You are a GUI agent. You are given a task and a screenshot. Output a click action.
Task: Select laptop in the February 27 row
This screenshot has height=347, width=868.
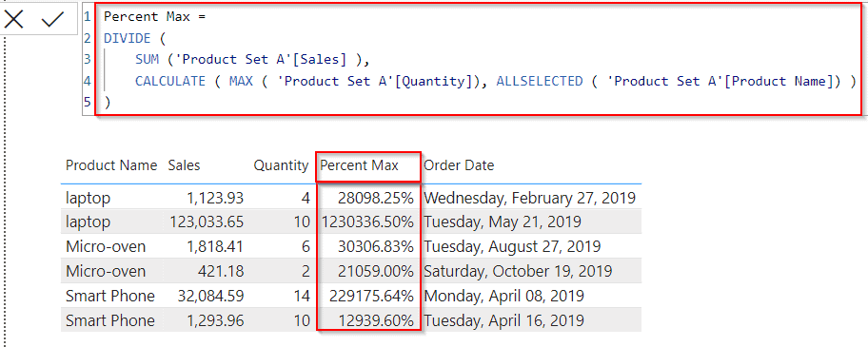tap(88, 198)
